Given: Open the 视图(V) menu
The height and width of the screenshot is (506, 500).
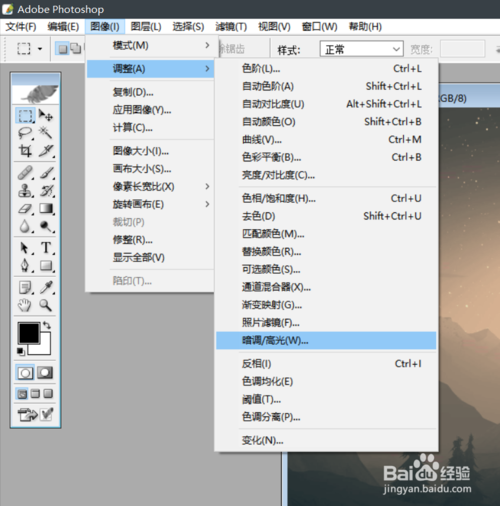Looking at the screenshot, I should [274, 26].
